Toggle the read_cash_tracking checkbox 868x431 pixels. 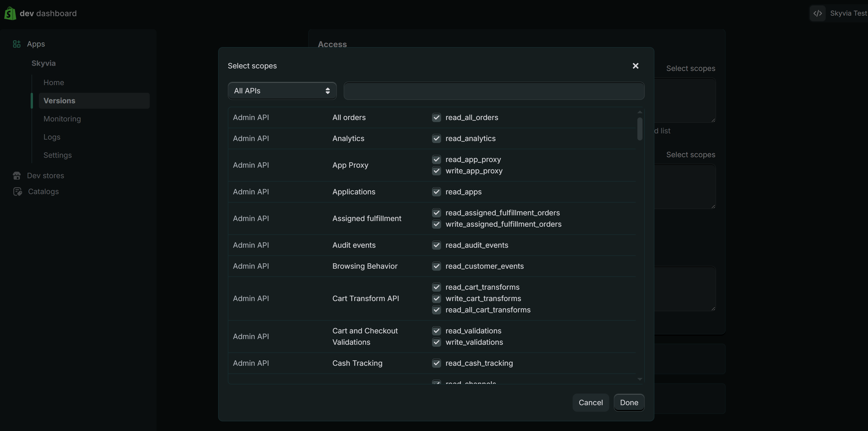click(x=436, y=363)
